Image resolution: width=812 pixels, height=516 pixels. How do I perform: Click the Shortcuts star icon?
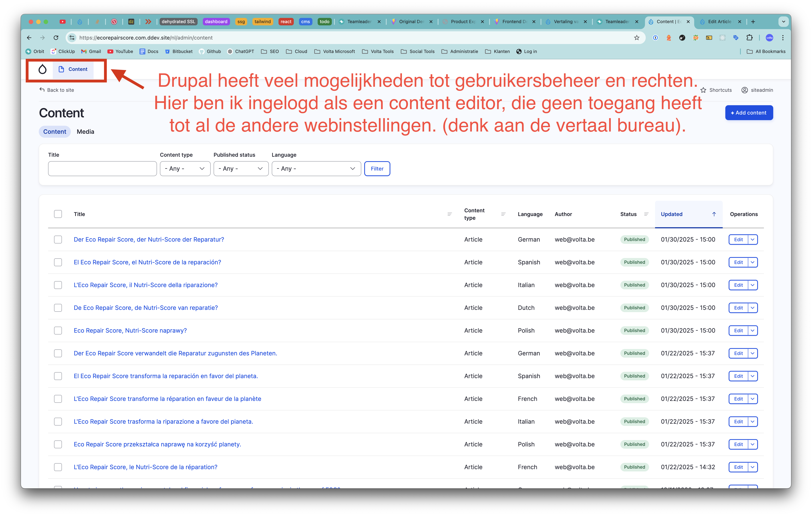[703, 90]
